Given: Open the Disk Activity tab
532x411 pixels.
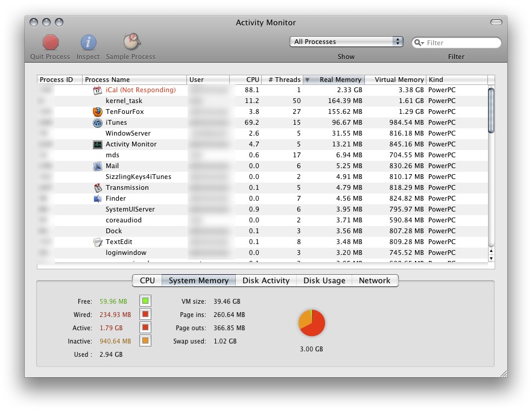Looking at the screenshot, I should (x=266, y=280).
